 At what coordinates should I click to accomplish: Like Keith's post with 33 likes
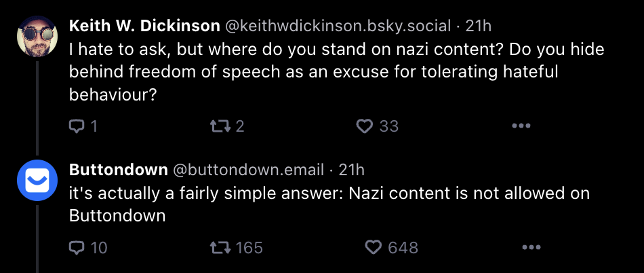[365, 126]
